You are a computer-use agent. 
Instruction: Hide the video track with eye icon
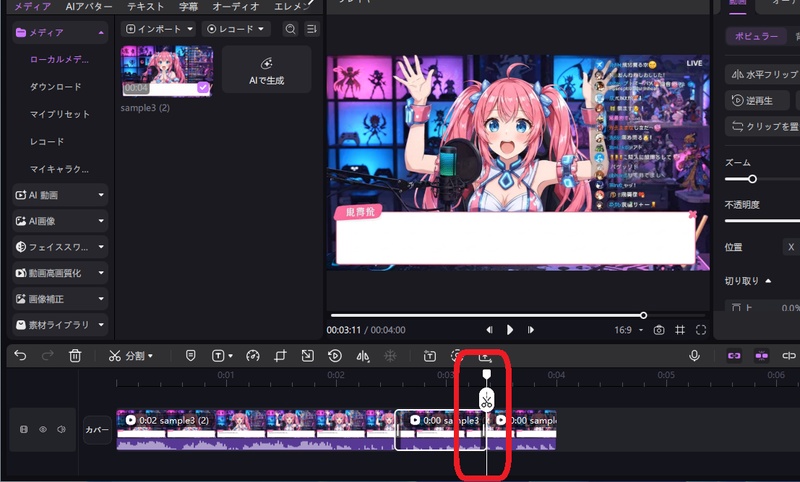click(x=43, y=429)
